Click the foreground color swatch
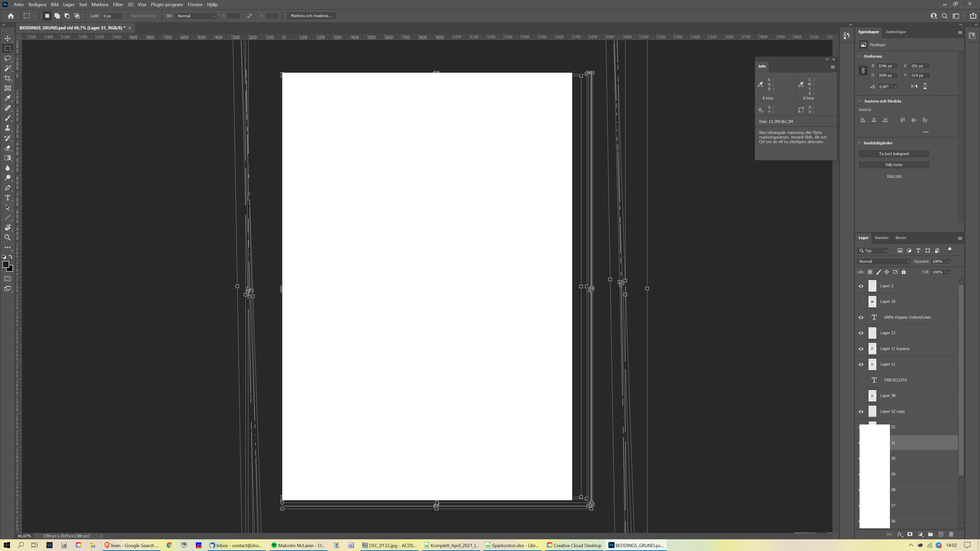This screenshot has width=980, height=551. (x=5, y=264)
